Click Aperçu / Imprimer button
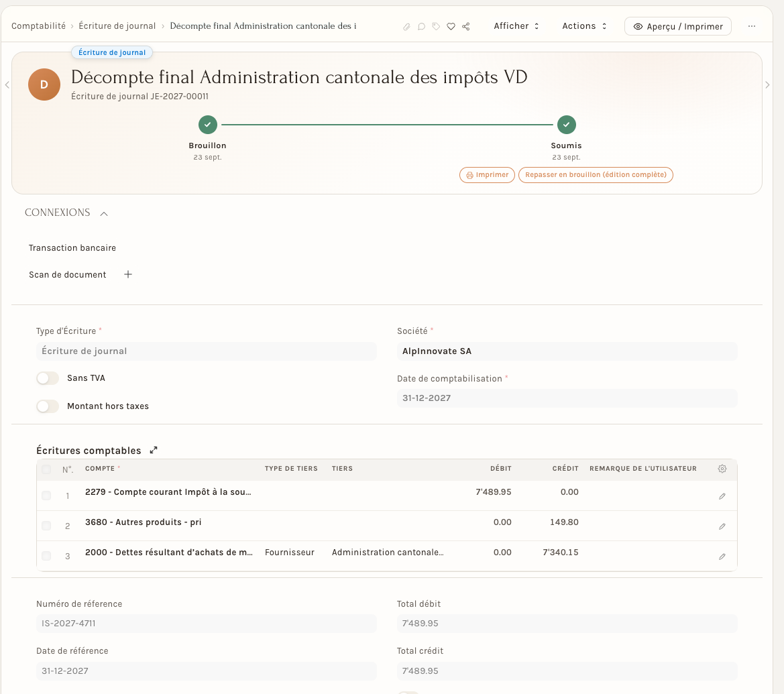This screenshot has width=784, height=694. pyautogui.click(x=677, y=26)
